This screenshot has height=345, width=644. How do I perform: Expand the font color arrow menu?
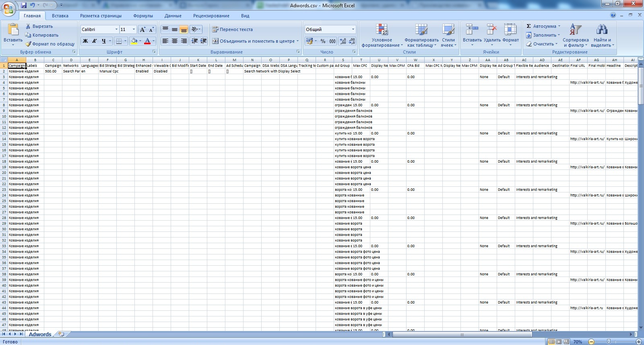click(153, 41)
